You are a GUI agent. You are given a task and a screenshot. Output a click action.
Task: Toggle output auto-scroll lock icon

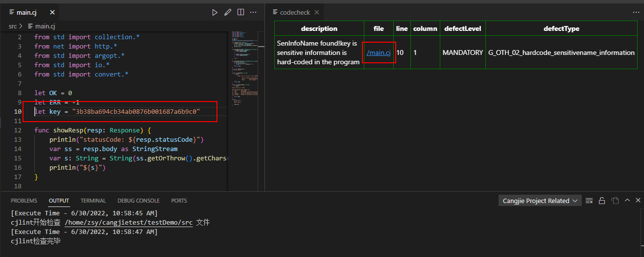click(601, 201)
